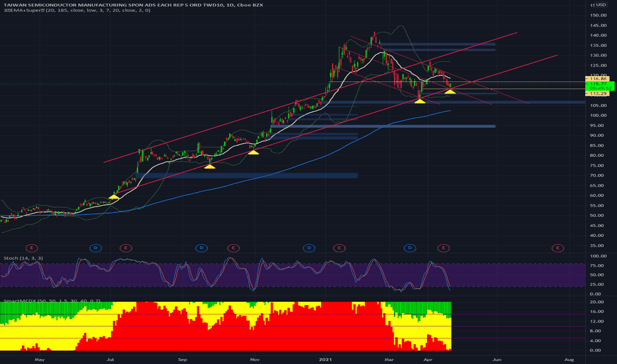Select the yellow triangle marker at July 2020

click(x=114, y=197)
